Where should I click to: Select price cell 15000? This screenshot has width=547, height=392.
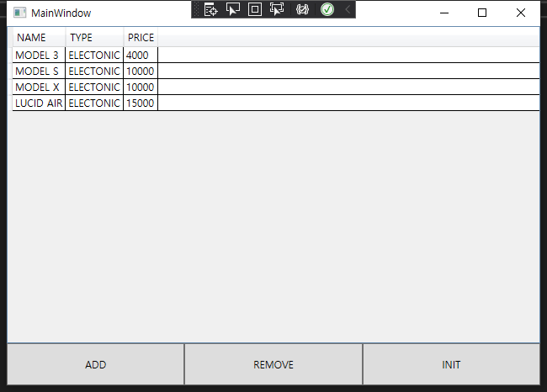pos(141,103)
